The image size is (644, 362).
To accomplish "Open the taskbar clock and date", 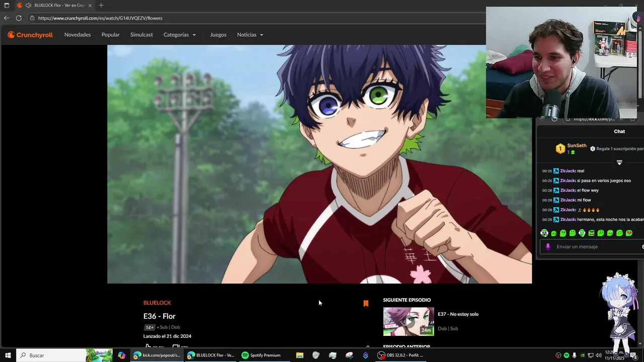I will [x=614, y=355].
